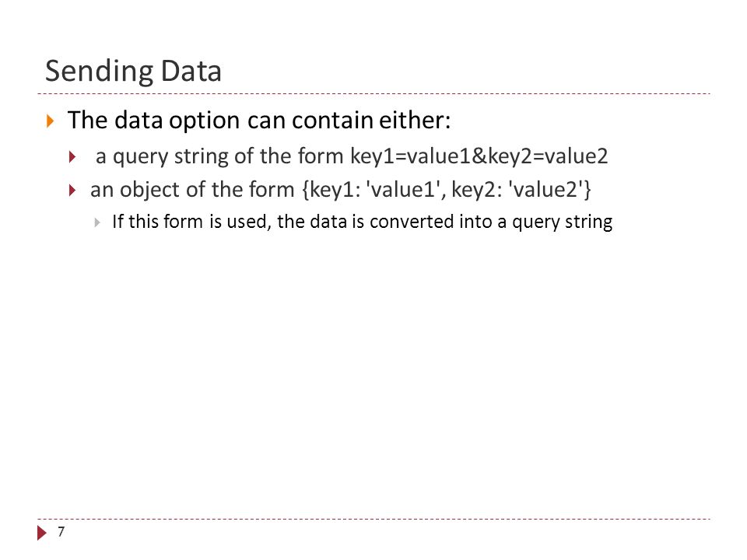
Task: Click the slide number 7 in footer
Action: pos(61,531)
